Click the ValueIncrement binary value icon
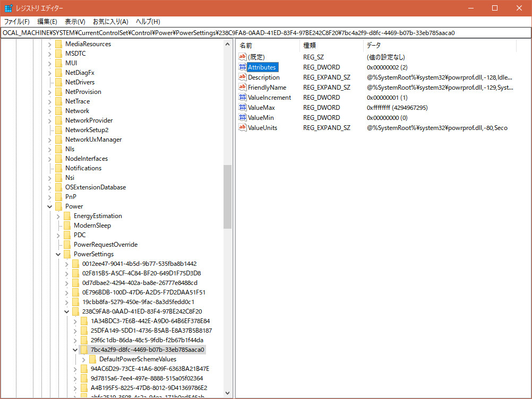Image resolution: width=532 pixels, height=399 pixels. pyautogui.click(x=243, y=98)
